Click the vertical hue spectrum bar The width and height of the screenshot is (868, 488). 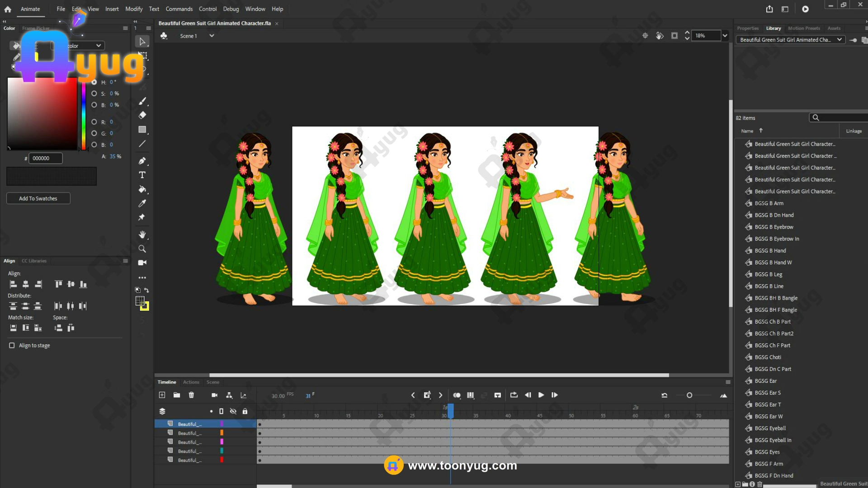84,115
